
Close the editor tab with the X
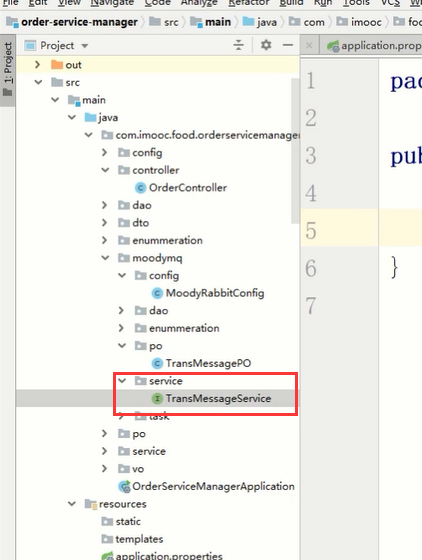[309, 46]
